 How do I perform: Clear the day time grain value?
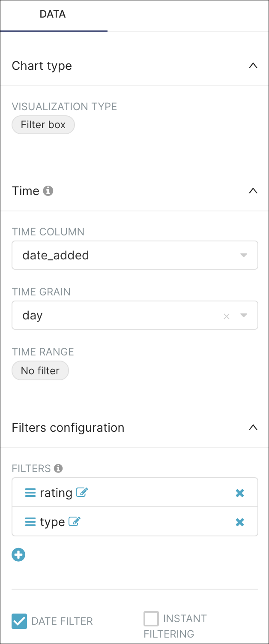click(226, 315)
